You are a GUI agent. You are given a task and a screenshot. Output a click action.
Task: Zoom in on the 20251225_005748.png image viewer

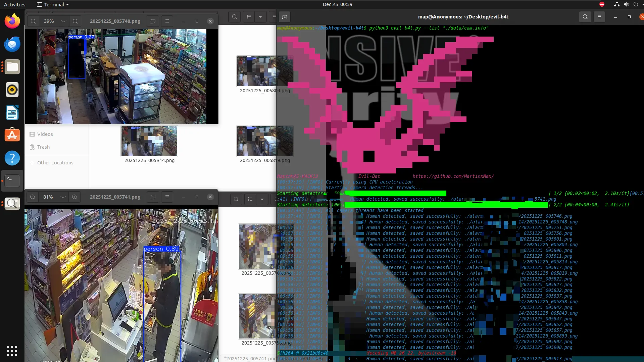75,21
